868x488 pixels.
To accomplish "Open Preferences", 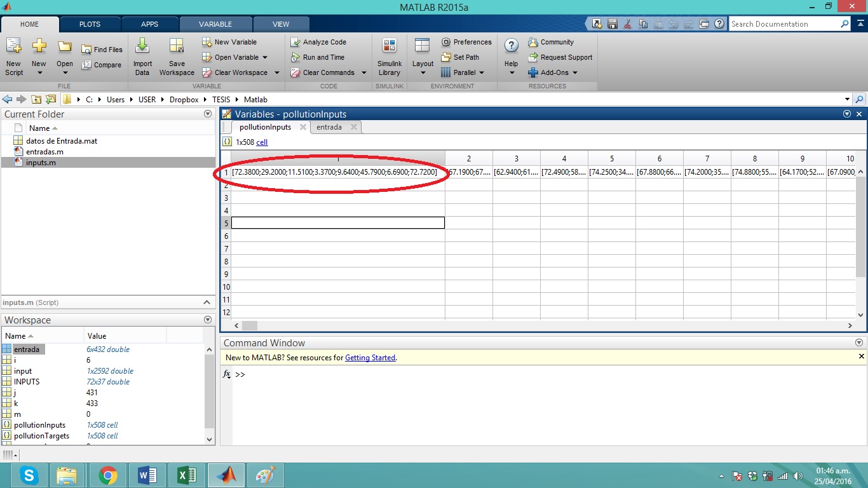I will [466, 42].
